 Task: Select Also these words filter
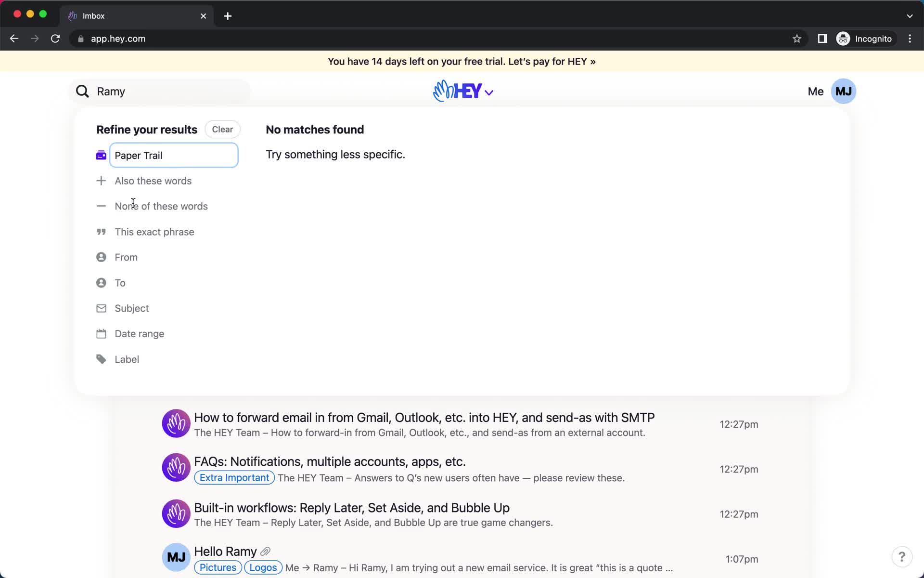click(153, 181)
